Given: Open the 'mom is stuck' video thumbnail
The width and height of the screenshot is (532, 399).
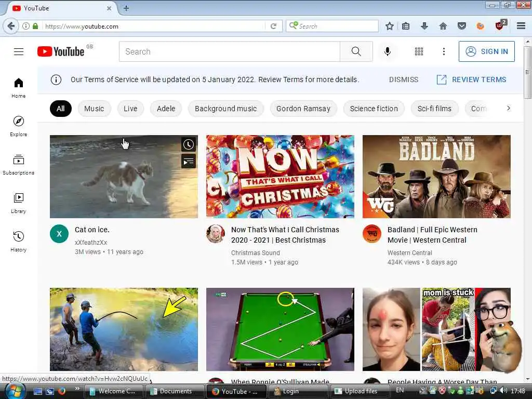Looking at the screenshot, I should point(436,329).
